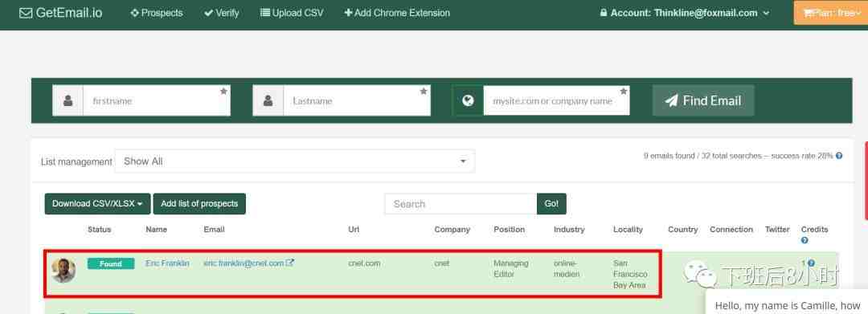The image size is (868, 314).
Task: Click Eric Franklin's profile photo
Action: coord(63,271)
